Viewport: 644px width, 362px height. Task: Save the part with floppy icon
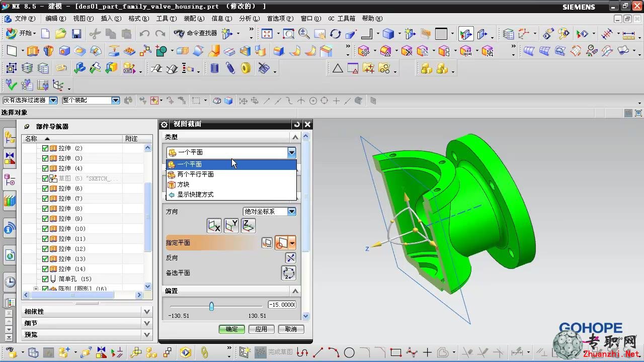(x=76, y=34)
